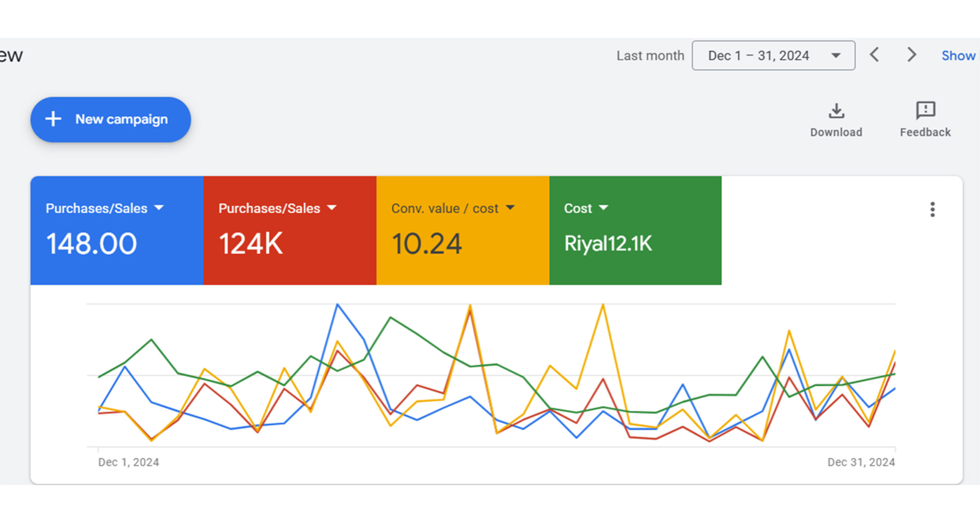Click the Dec 31, 2024 axis label
980x523 pixels.
coord(861,462)
